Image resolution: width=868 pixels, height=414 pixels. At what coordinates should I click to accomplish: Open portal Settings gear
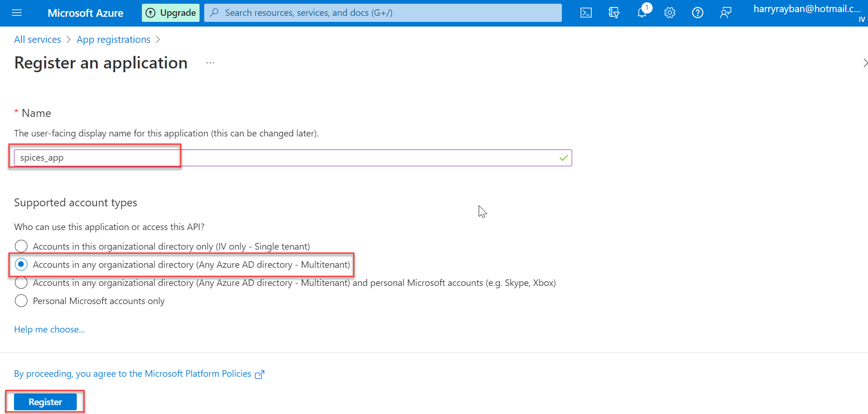coord(670,13)
